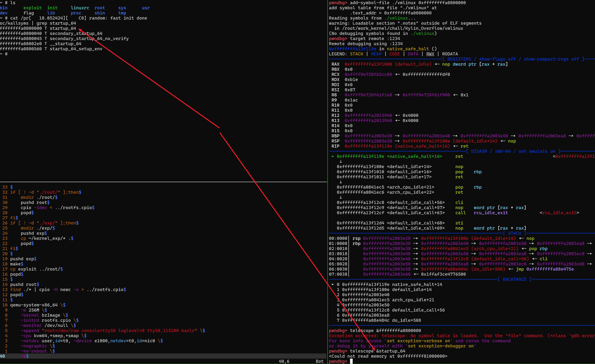Click the RWX legend label
Image resolution: width=595 pixels, height=364 pixels.
430,54
